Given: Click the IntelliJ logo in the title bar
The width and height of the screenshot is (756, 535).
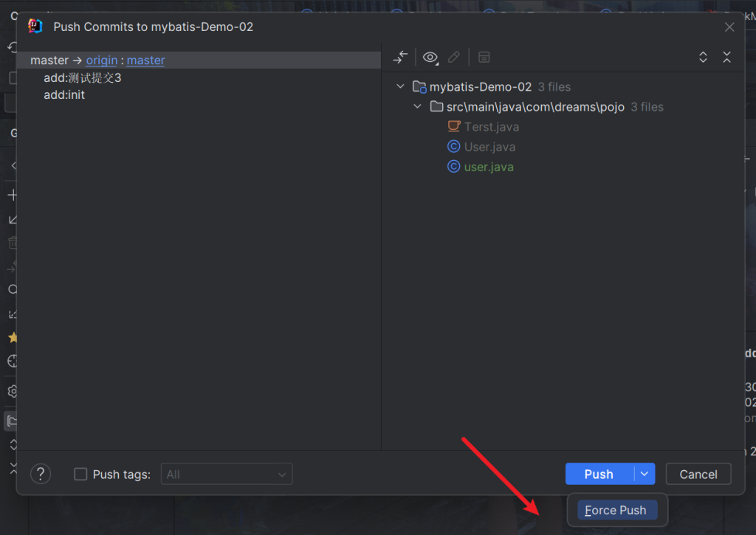Looking at the screenshot, I should [x=35, y=27].
